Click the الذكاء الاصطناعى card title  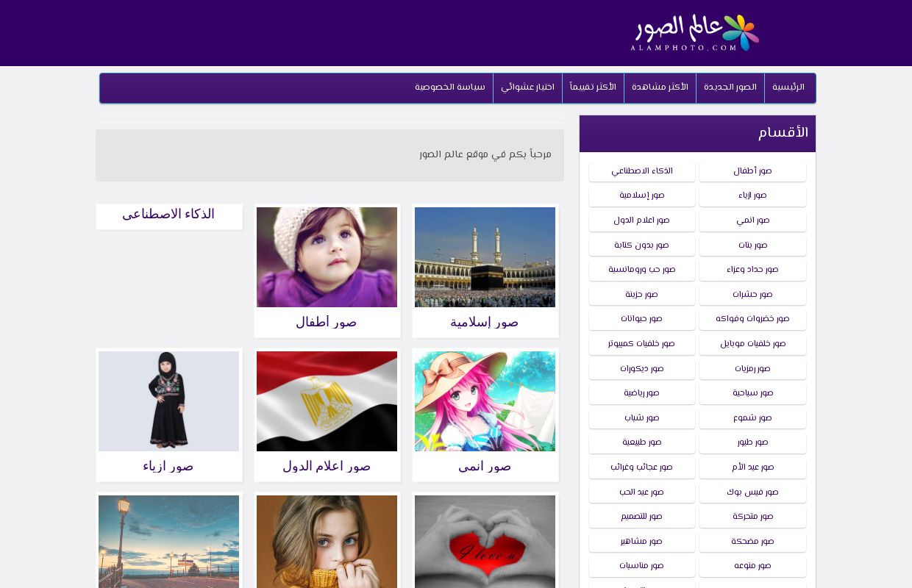point(168,215)
